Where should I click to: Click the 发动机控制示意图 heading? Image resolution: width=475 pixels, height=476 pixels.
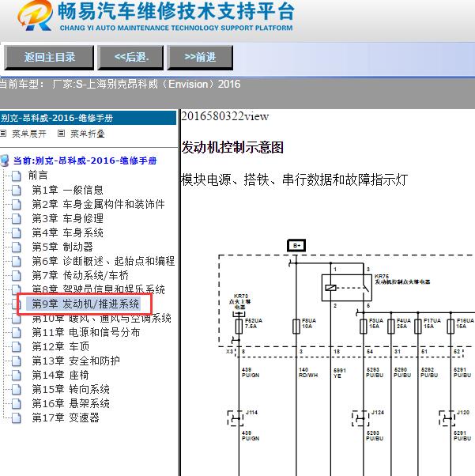232,148
